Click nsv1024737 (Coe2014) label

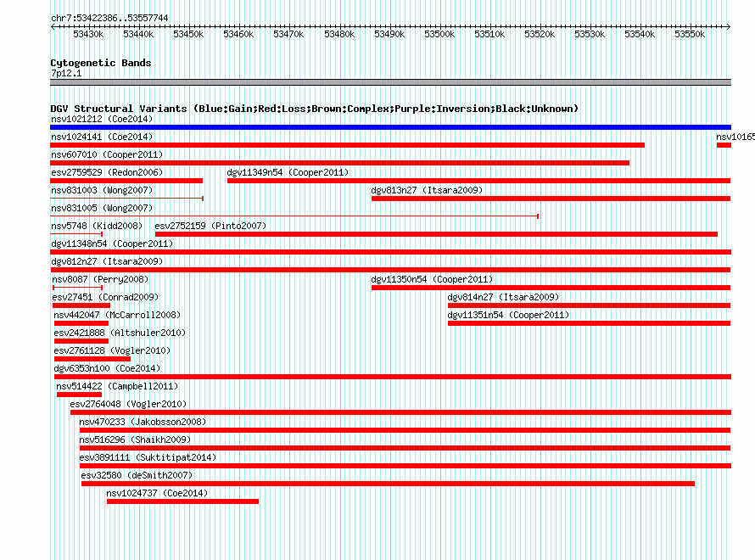(157, 493)
